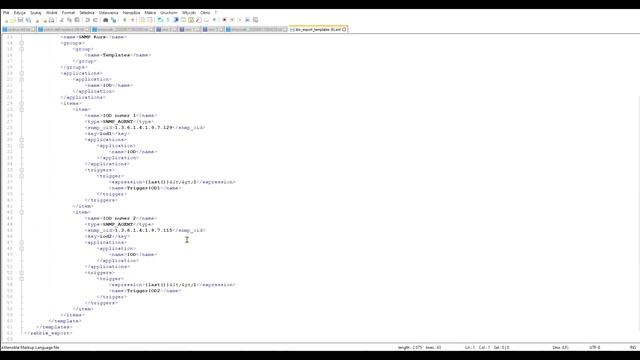Open the Format menu
This screenshot has height=360, width=640.
pyautogui.click(x=68, y=13)
